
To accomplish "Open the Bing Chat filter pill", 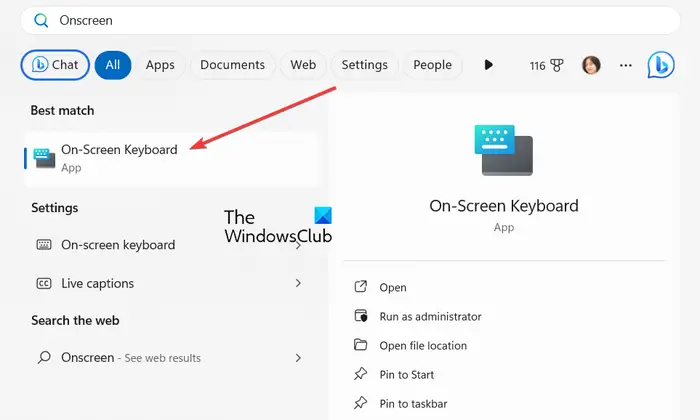I will pyautogui.click(x=55, y=65).
